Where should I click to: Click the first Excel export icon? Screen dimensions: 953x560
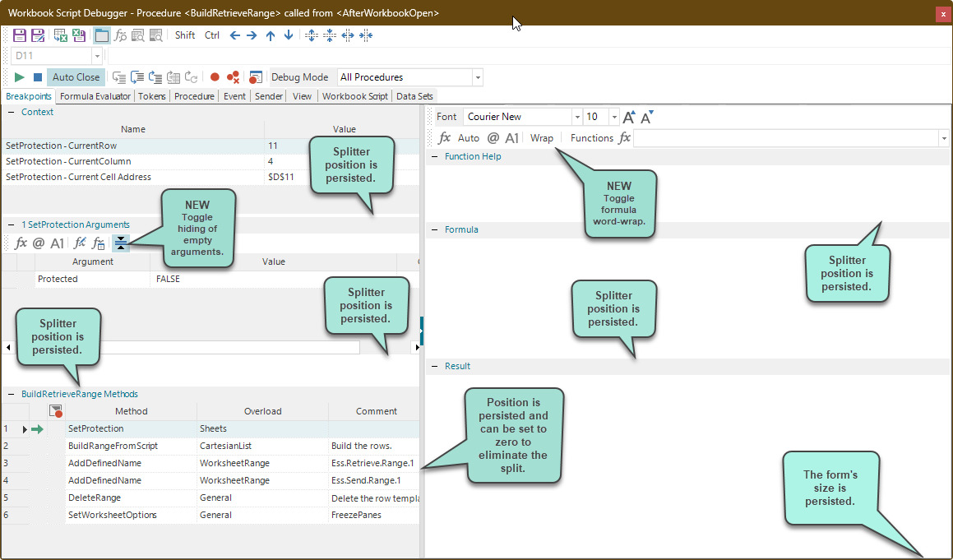click(x=61, y=35)
